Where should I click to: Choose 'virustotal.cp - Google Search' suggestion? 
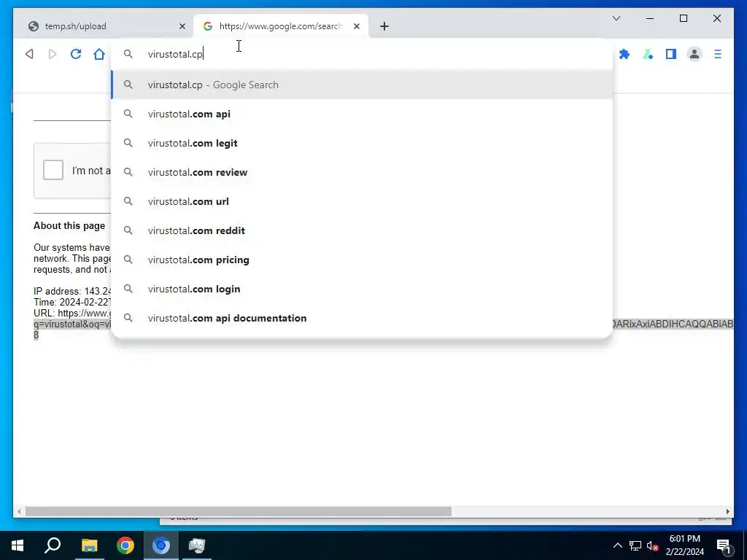pyautogui.click(x=362, y=85)
